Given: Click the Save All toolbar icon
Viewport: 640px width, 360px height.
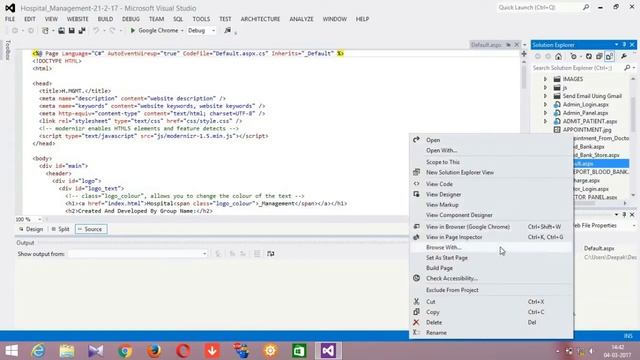Looking at the screenshot, I should 82,31.
